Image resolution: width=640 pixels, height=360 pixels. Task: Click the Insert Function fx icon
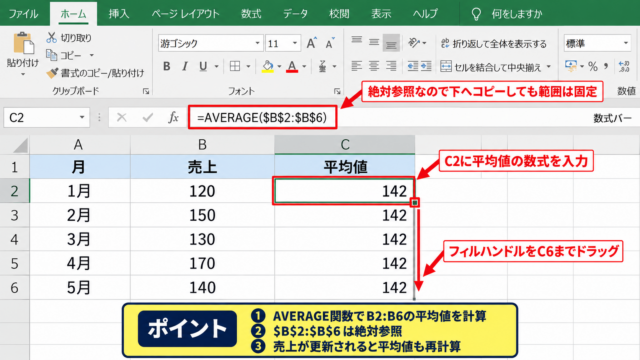173,118
